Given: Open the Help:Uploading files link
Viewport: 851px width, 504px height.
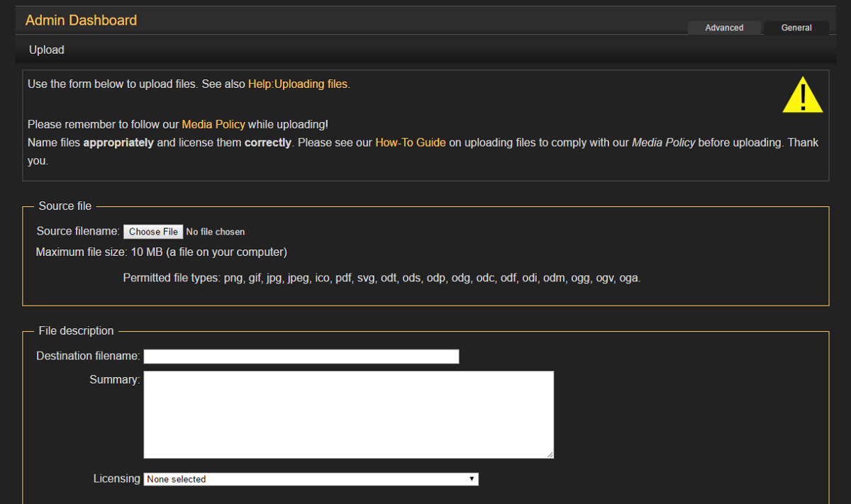Looking at the screenshot, I should (x=298, y=84).
